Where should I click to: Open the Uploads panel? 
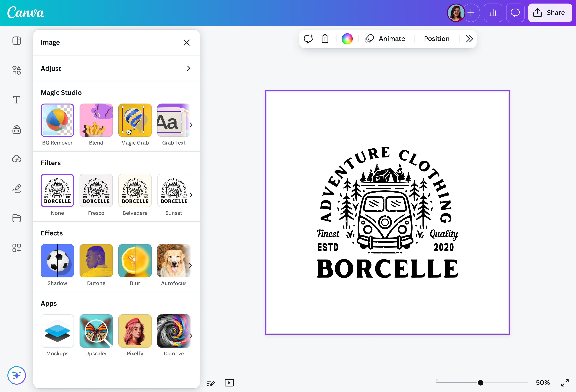[16, 159]
